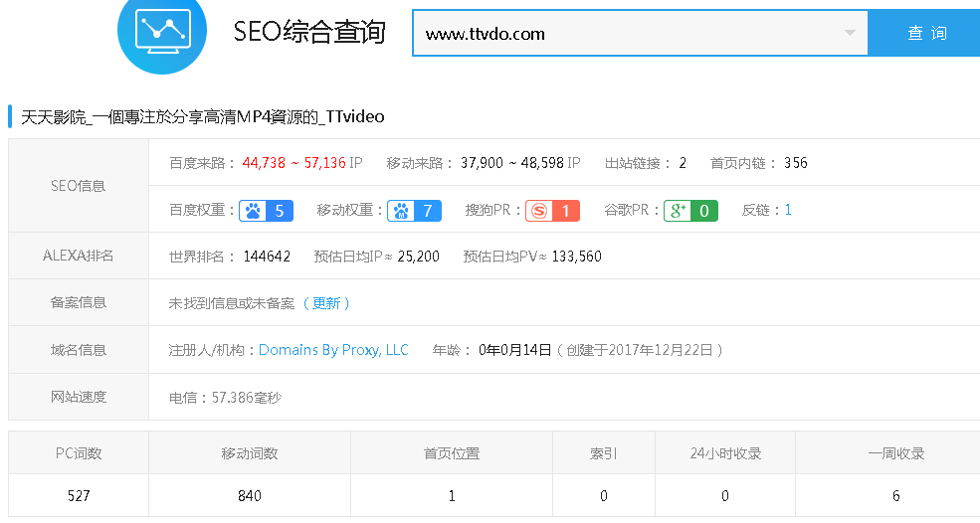The image size is (980, 523).
Task: Click the 移动词数 column header
Action: click(x=250, y=453)
